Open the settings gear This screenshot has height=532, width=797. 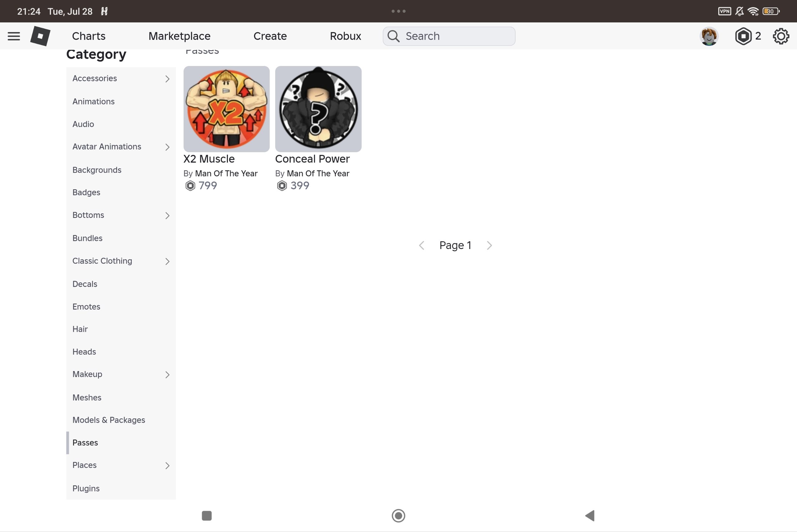pyautogui.click(x=781, y=36)
